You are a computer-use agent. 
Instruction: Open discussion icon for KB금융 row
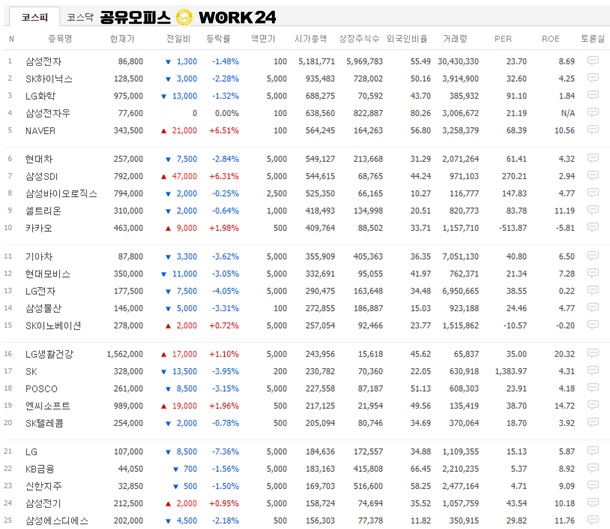click(x=592, y=468)
